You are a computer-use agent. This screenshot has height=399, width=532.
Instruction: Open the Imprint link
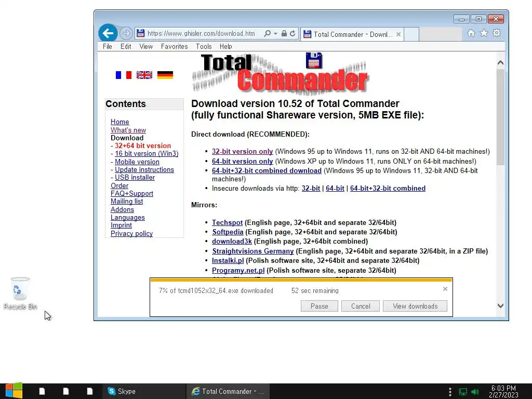pos(121,225)
